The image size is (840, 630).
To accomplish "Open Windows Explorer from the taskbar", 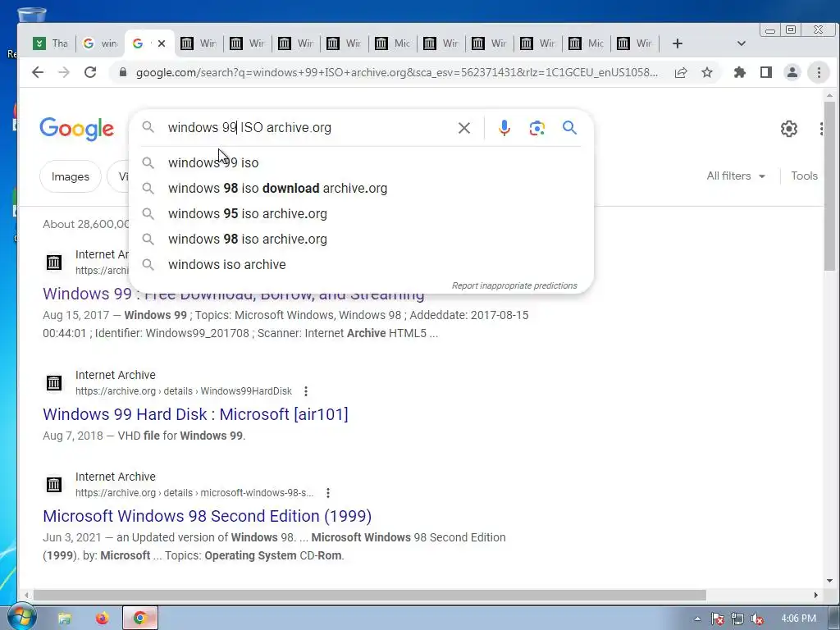I will coord(64,619).
